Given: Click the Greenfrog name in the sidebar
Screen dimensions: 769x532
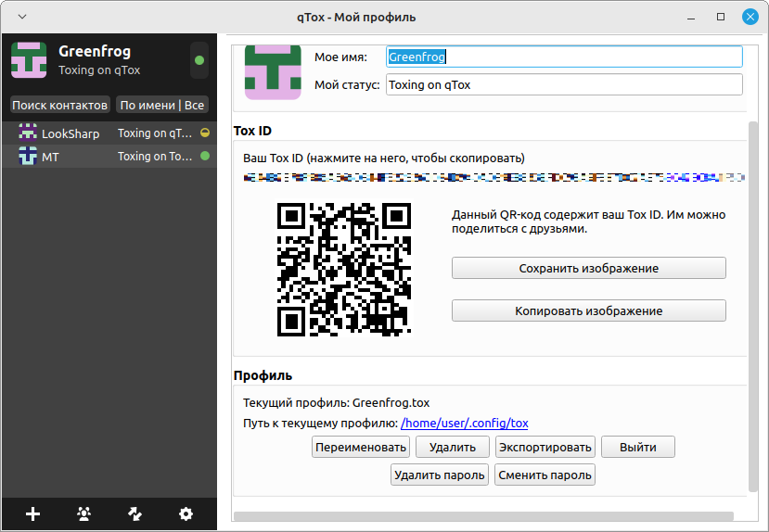Looking at the screenshot, I should coord(95,51).
